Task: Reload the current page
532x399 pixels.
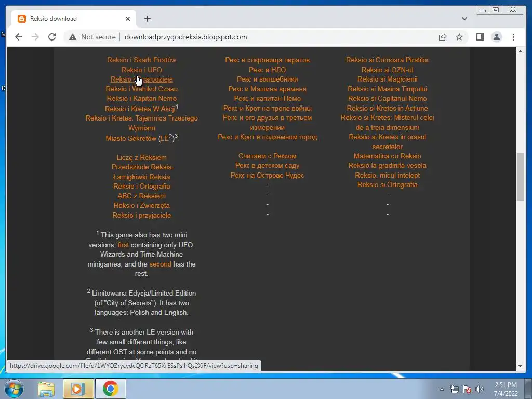Action: tap(52, 37)
